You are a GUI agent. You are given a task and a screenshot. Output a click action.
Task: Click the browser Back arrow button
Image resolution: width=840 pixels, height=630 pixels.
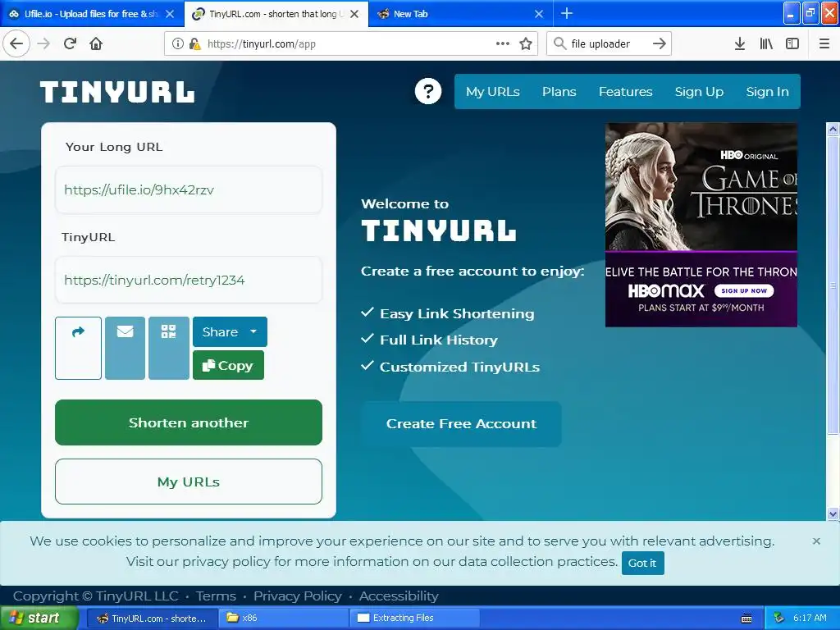click(16, 44)
